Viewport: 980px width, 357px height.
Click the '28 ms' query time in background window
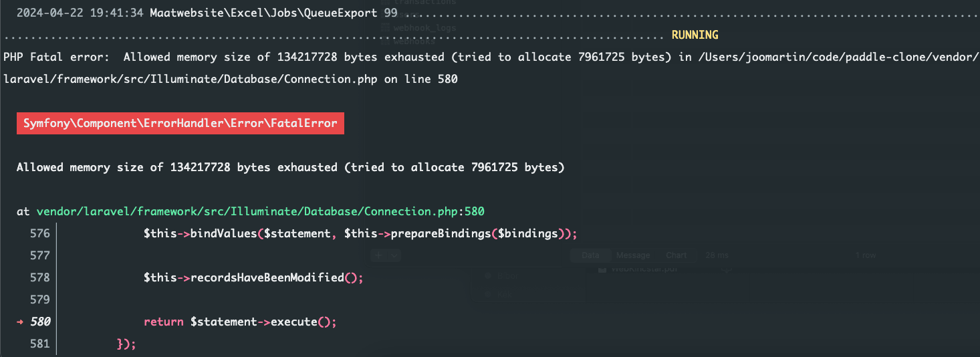[x=718, y=255]
